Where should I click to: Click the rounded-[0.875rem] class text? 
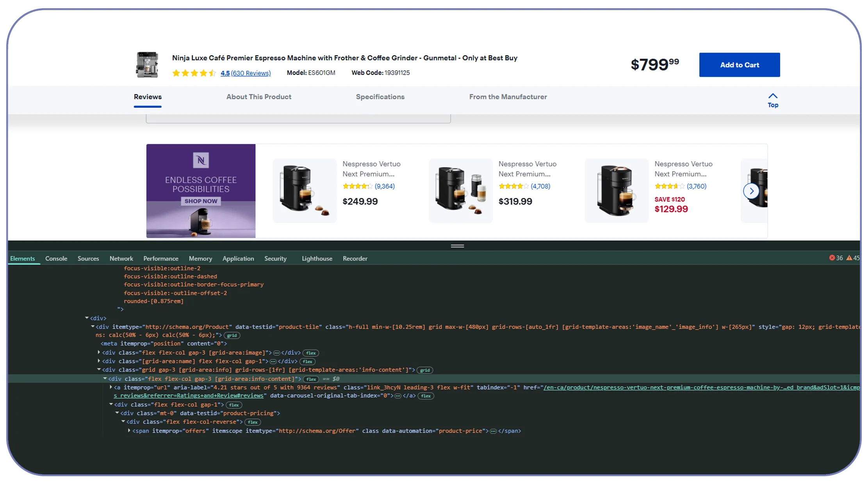pos(153,301)
